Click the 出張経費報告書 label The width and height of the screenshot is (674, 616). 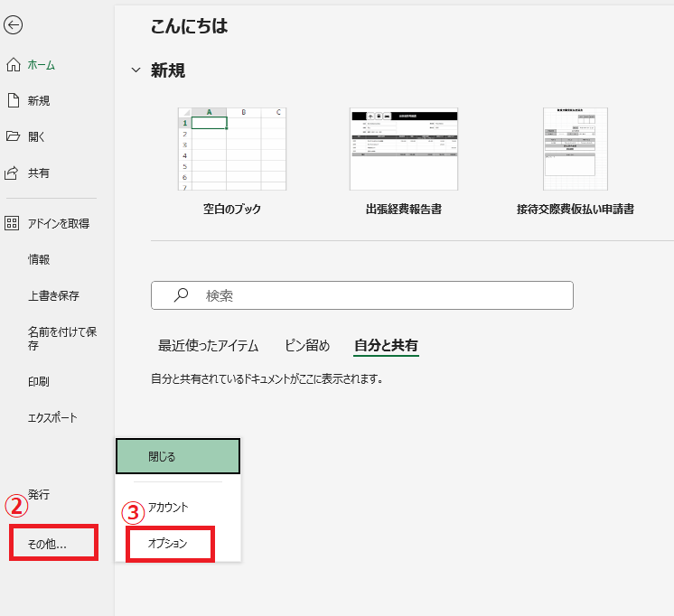(404, 209)
